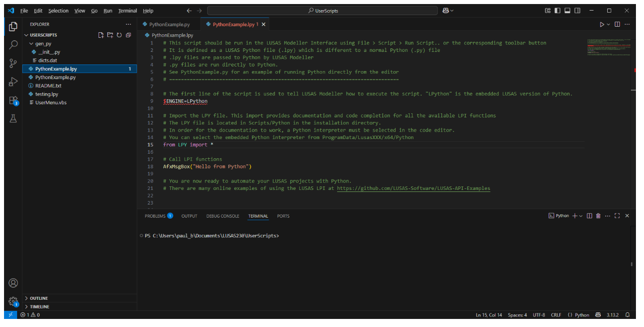Click Ln 15, Col 14 position indicator
Screen dimensions: 644x327
489,315
